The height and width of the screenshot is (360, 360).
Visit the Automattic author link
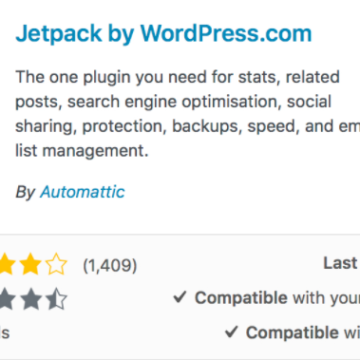(82, 192)
